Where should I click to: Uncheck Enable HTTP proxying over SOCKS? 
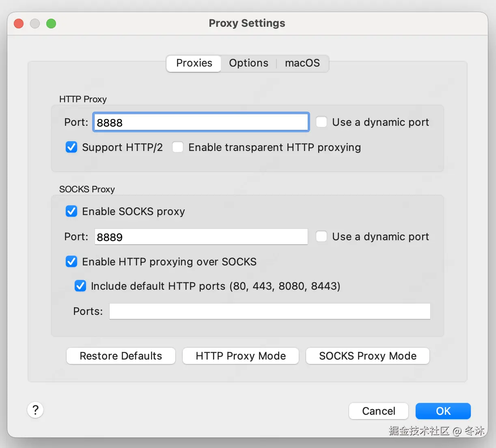click(71, 262)
